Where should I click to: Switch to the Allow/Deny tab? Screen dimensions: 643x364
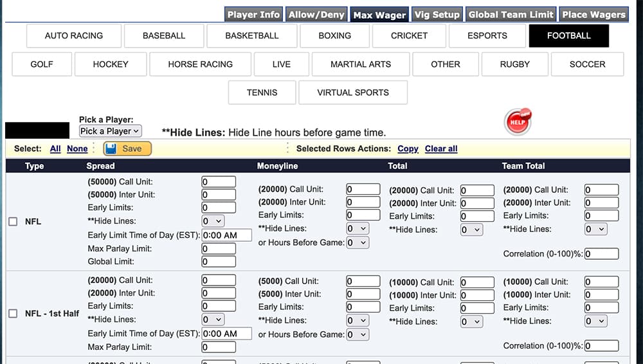point(316,15)
